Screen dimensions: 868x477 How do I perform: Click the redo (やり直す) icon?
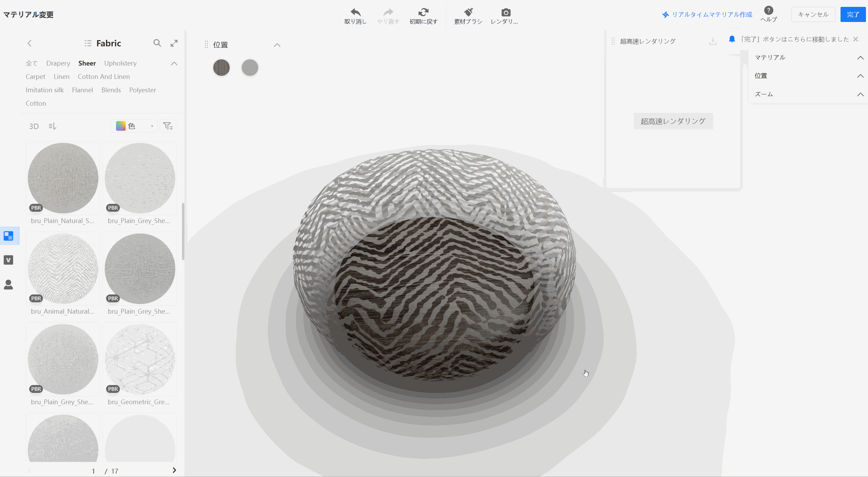388,13
